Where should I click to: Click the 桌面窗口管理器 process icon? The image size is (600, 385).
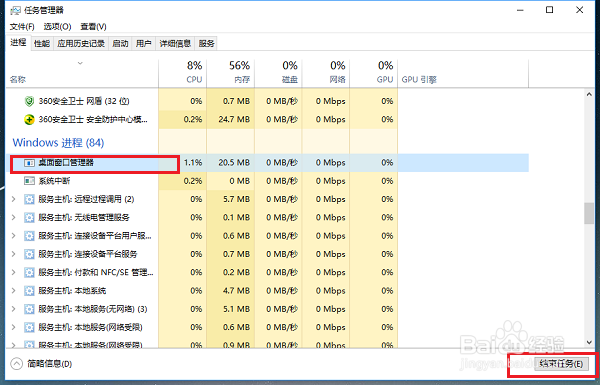[29, 163]
